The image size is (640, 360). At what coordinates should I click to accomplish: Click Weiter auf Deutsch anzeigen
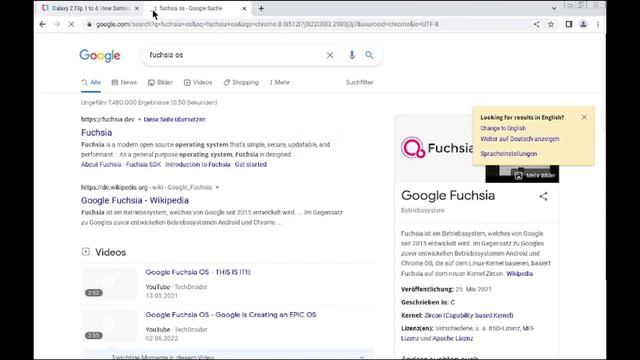point(520,139)
